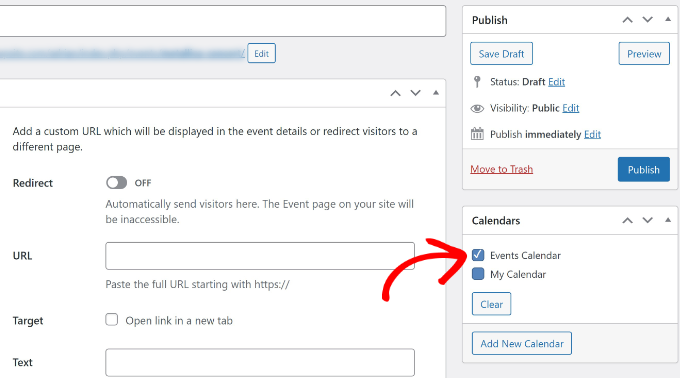Screen dimensions: 680x378
Task: Move the custom URL metabox up
Action: coord(395,93)
